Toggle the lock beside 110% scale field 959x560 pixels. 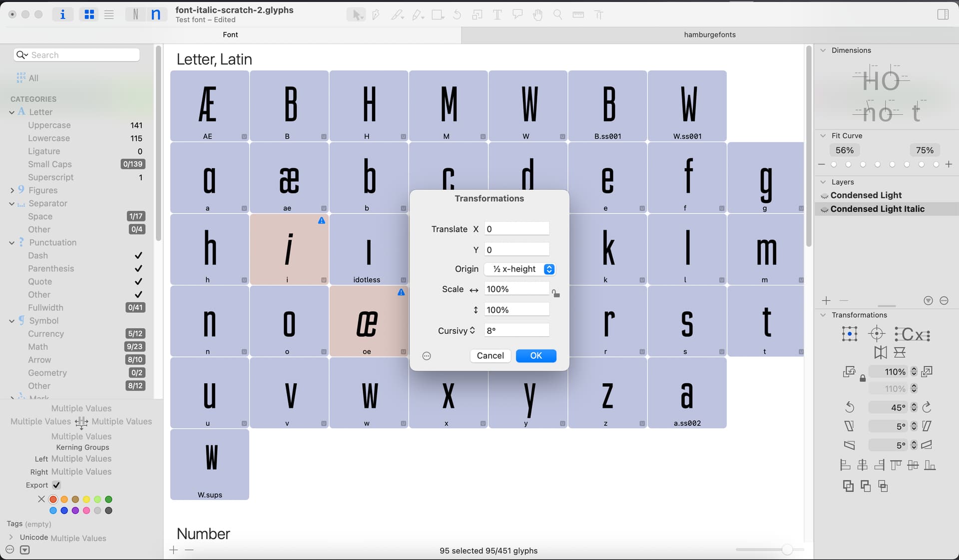click(x=863, y=378)
